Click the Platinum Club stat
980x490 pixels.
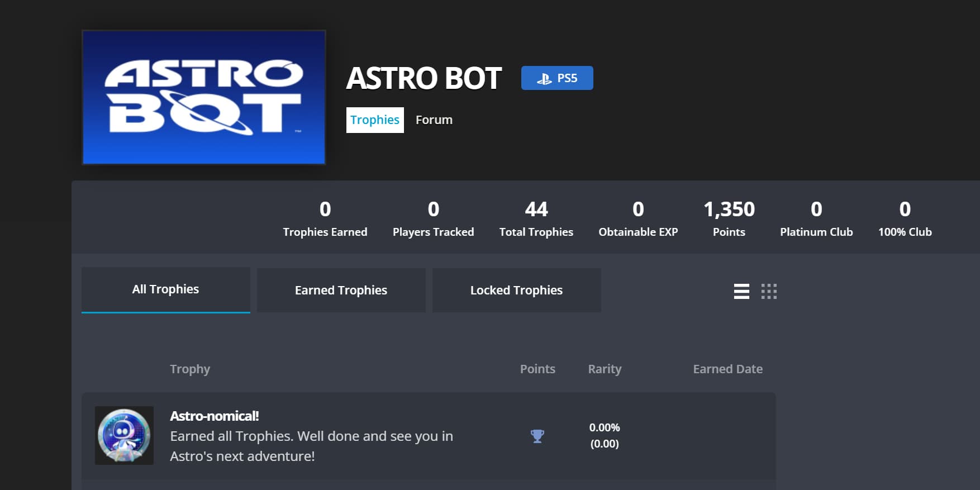point(816,218)
